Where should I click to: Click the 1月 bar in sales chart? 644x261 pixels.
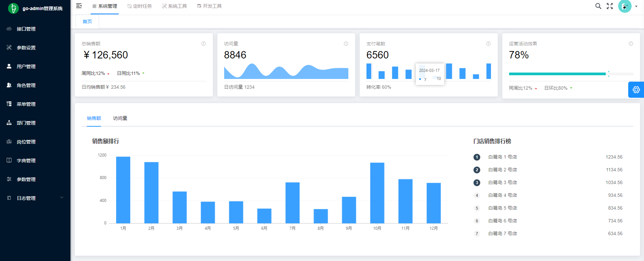tap(123, 190)
